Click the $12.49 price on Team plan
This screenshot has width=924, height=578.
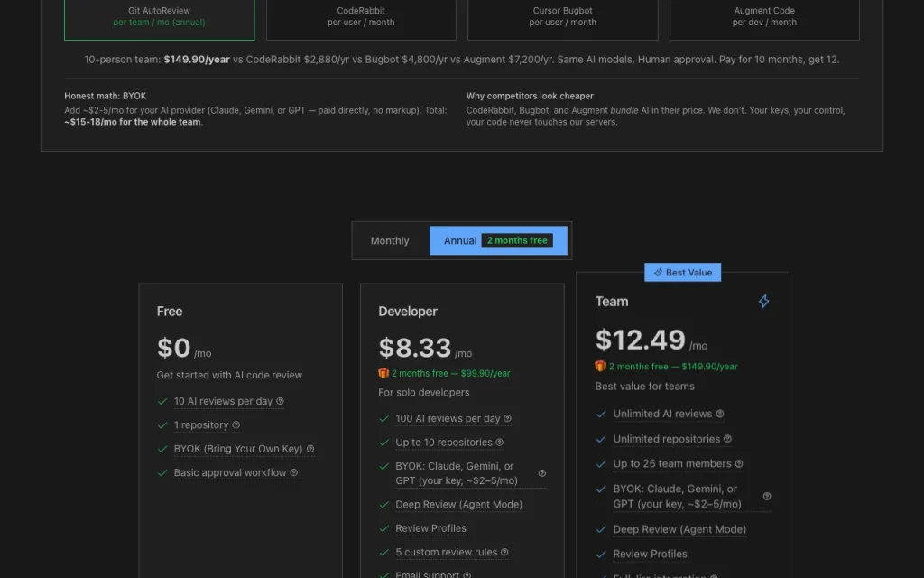641,340
